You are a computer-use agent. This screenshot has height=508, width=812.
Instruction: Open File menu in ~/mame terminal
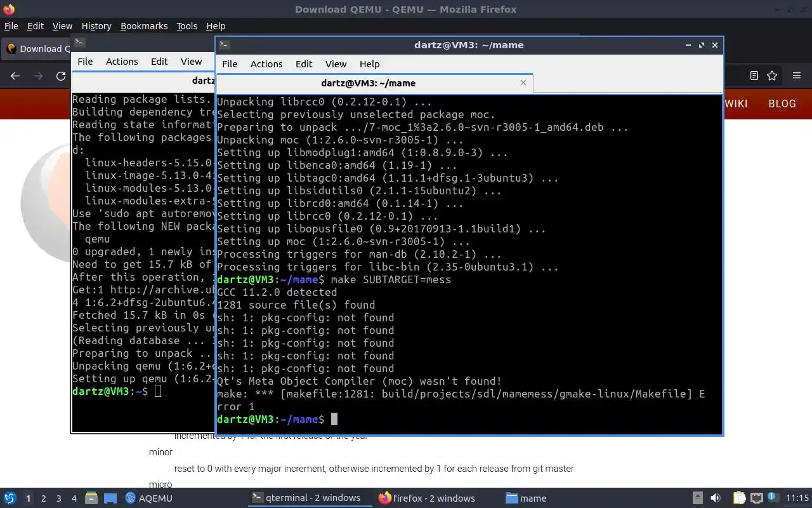click(230, 63)
